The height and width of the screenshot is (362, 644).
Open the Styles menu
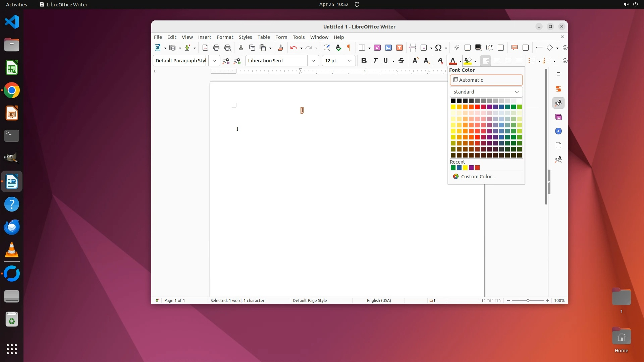pyautogui.click(x=245, y=37)
